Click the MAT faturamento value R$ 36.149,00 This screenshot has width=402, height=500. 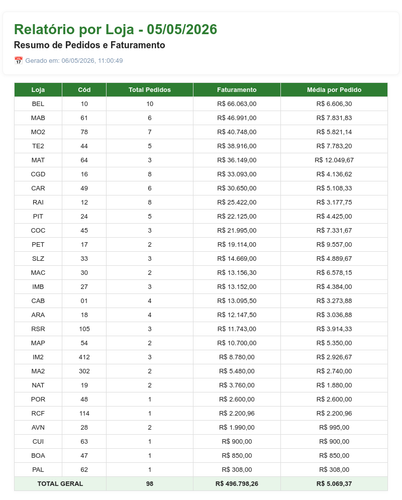coord(237,160)
